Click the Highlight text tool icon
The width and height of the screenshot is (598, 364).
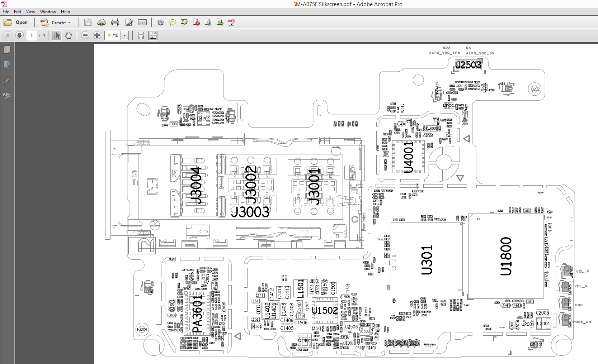[184, 23]
